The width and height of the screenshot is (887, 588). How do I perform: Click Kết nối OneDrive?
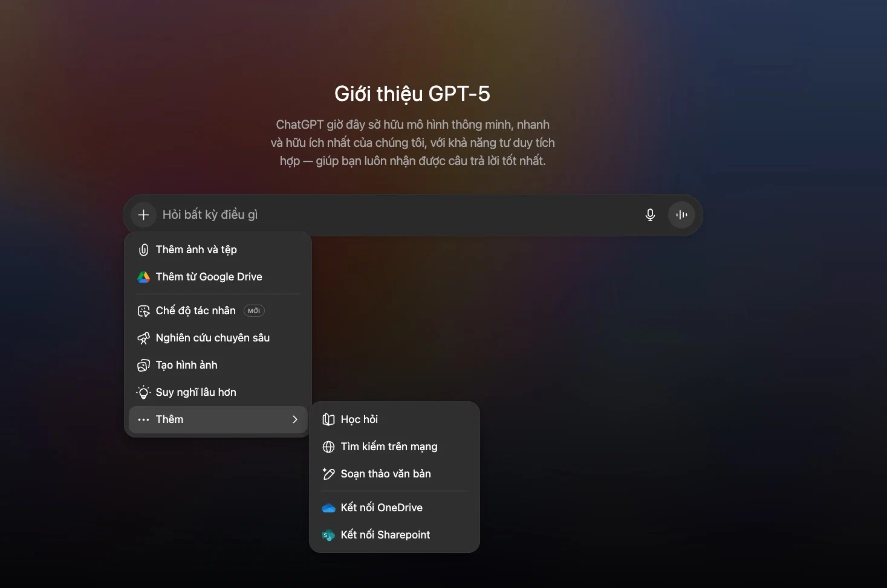click(394, 508)
